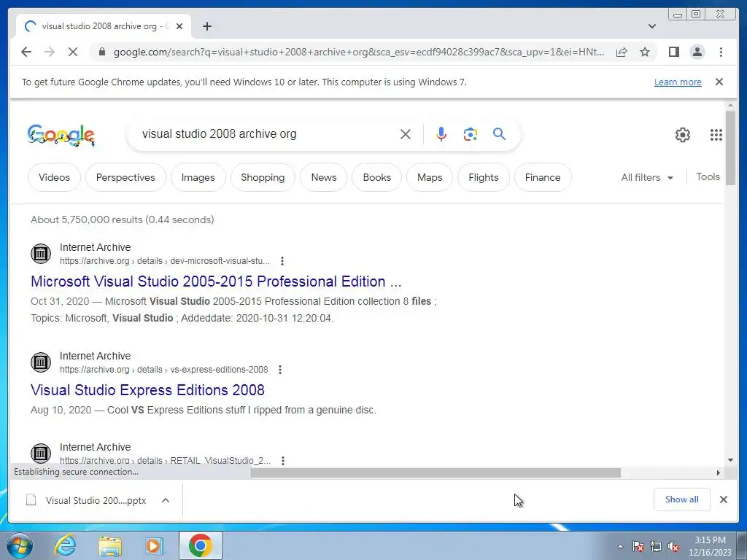747x560 pixels.
Task: Click the scroll down arrow
Action: pos(730,460)
